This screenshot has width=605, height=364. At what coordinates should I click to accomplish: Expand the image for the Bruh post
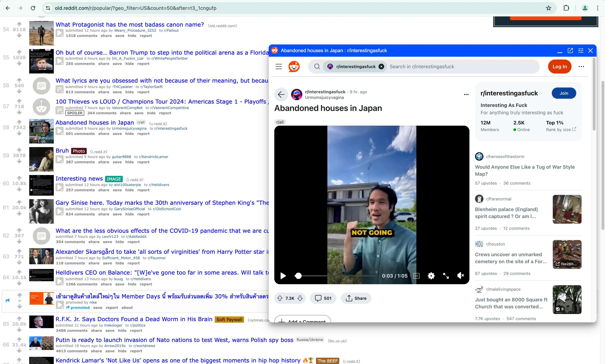click(x=60, y=159)
